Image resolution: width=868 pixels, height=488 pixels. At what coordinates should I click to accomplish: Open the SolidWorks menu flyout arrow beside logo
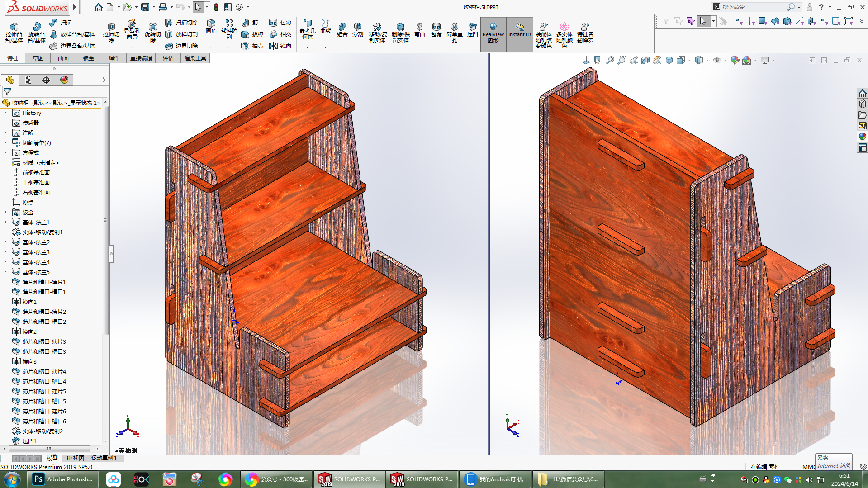click(x=75, y=7)
